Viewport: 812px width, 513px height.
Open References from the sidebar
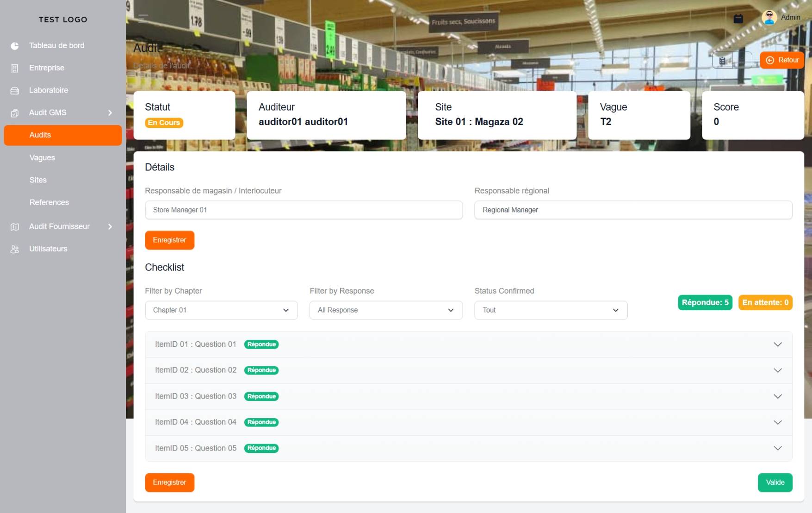click(x=49, y=202)
